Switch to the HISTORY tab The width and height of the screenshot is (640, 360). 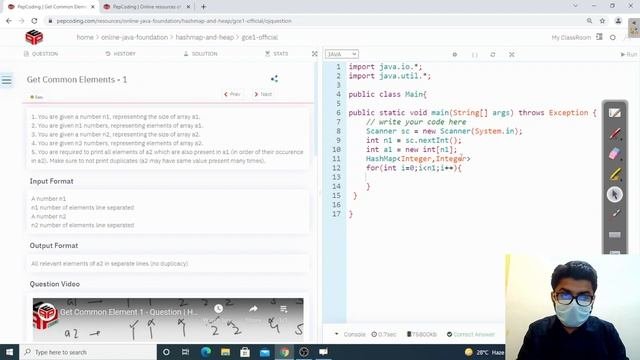point(120,54)
